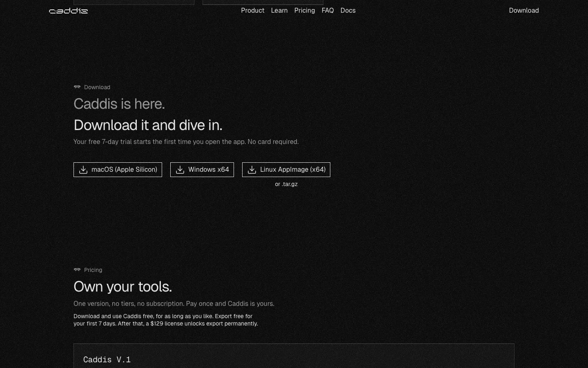The height and width of the screenshot is (368, 588).
Task: Click the 'One version, no tiers' subtitle
Action: coord(174,303)
